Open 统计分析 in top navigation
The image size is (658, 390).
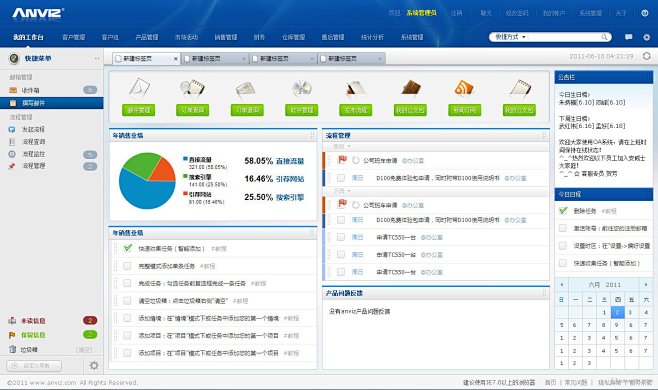(372, 37)
